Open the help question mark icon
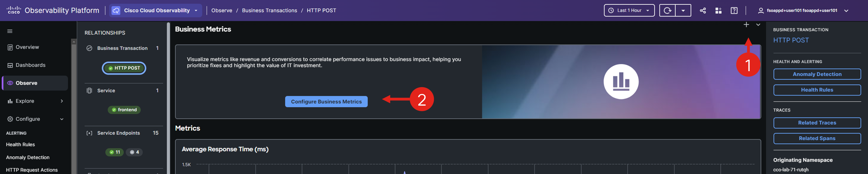Viewport: 868px width, 174px height. pos(734,10)
